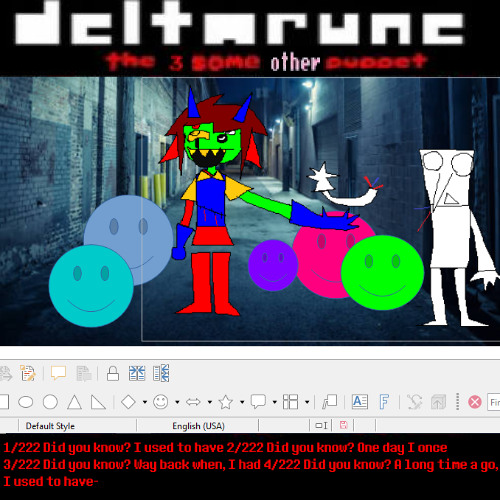Click the red "1/222 Did you know?" text
The height and width of the screenshot is (500, 500).
(x=67, y=448)
